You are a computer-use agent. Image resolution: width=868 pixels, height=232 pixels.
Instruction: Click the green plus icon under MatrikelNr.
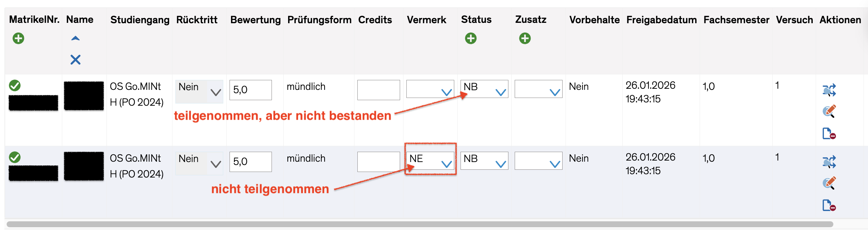point(18,38)
